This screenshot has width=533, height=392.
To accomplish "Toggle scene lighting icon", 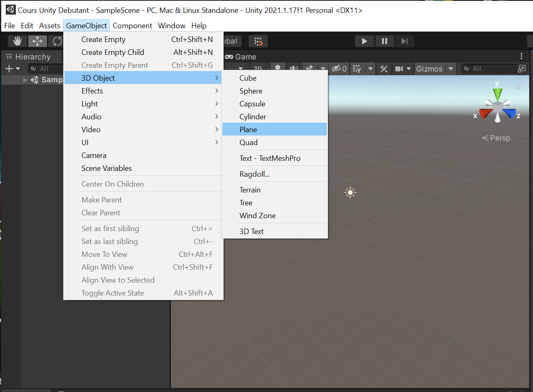I will pos(278,69).
